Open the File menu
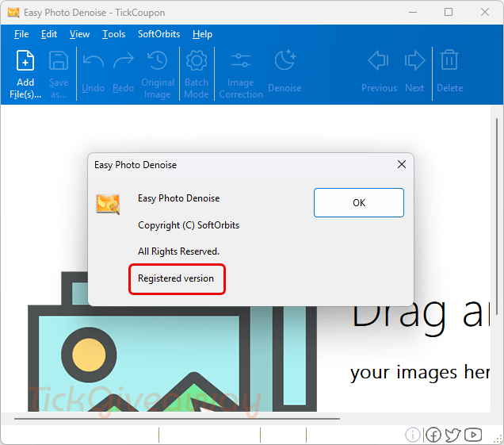 pyautogui.click(x=21, y=34)
